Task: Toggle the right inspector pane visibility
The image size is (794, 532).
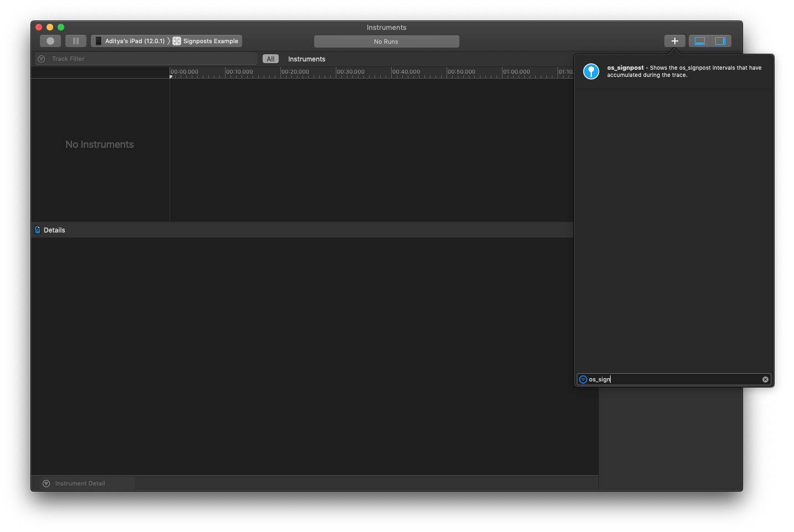Action: tap(721, 40)
